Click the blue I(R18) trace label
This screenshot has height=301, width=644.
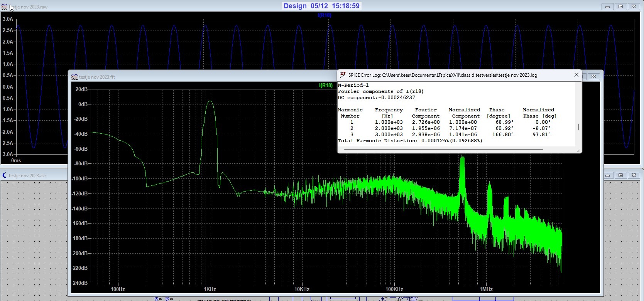pos(325,15)
